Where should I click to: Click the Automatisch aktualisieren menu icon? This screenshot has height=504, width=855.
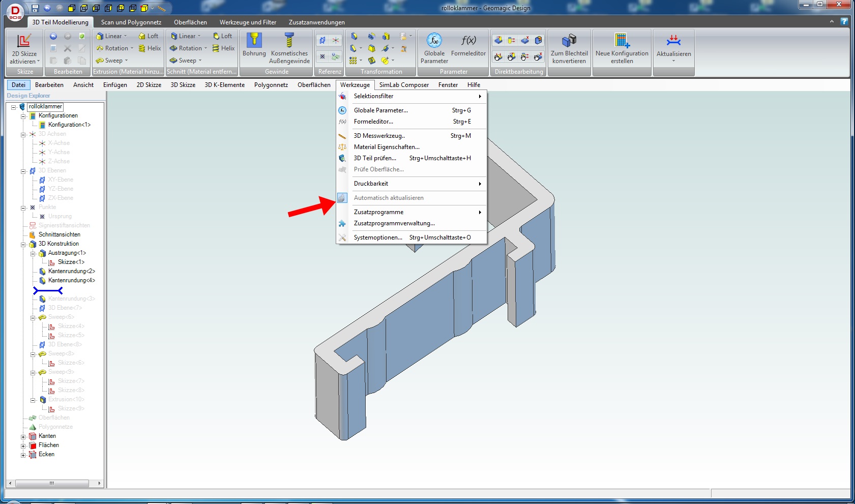pyautogui.click(x=342, y=198)
